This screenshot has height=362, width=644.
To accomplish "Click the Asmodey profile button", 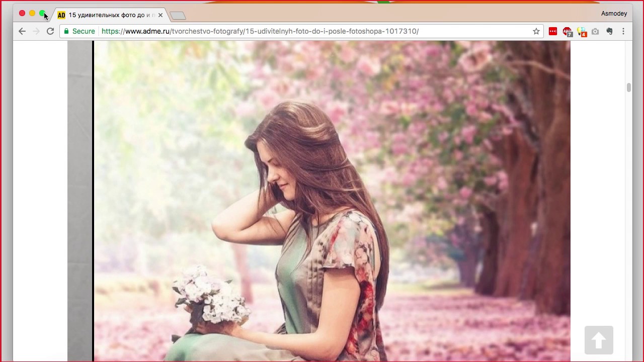I will pos(614,14).
